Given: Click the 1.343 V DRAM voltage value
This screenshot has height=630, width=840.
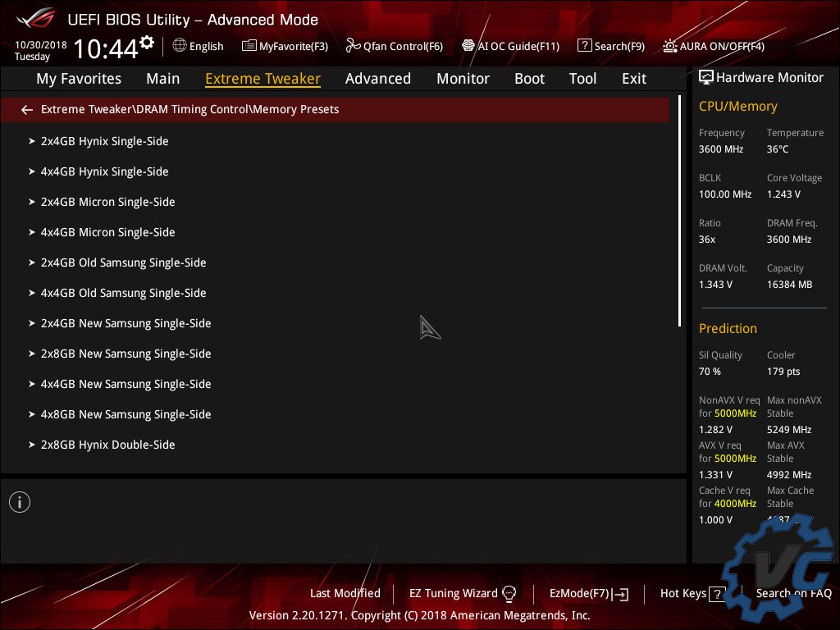Looking at the screenshot, I should pos(715,285).
